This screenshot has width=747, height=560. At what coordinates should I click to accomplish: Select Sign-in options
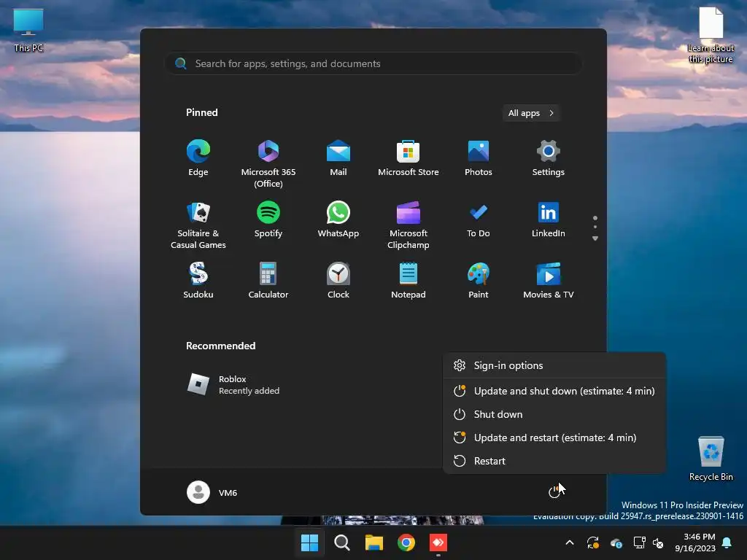[x=554, y=365]
